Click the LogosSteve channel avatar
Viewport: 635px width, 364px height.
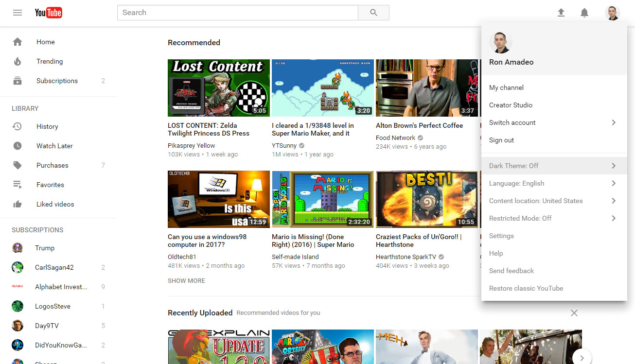point(18,306)
